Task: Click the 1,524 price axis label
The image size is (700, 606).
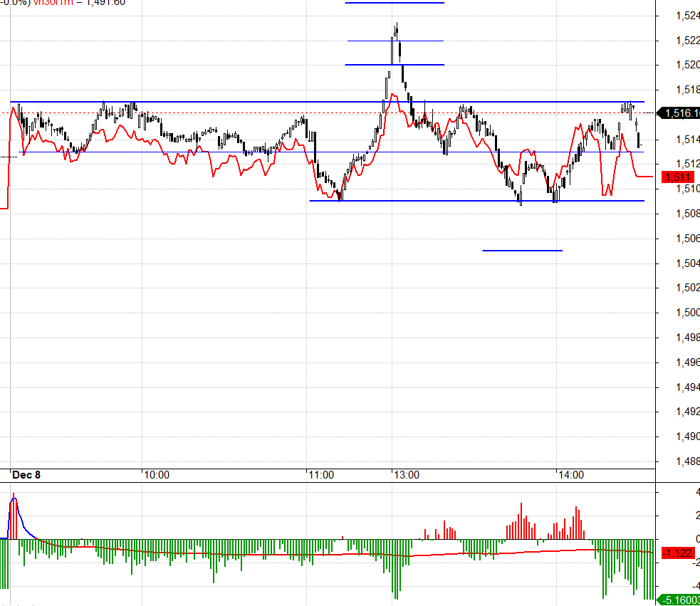Action: click(x=688, y=16)
